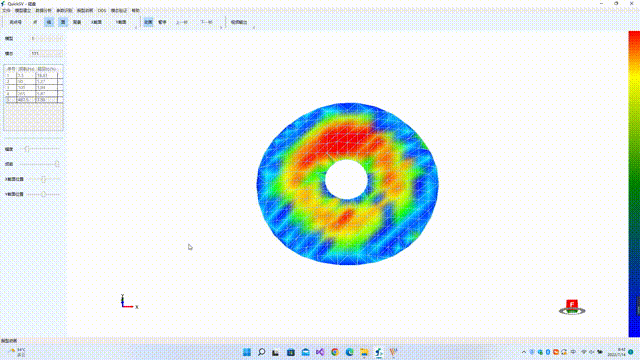
Task: Select row 3 in the mode frequency table
Action: tap(33, 87)
